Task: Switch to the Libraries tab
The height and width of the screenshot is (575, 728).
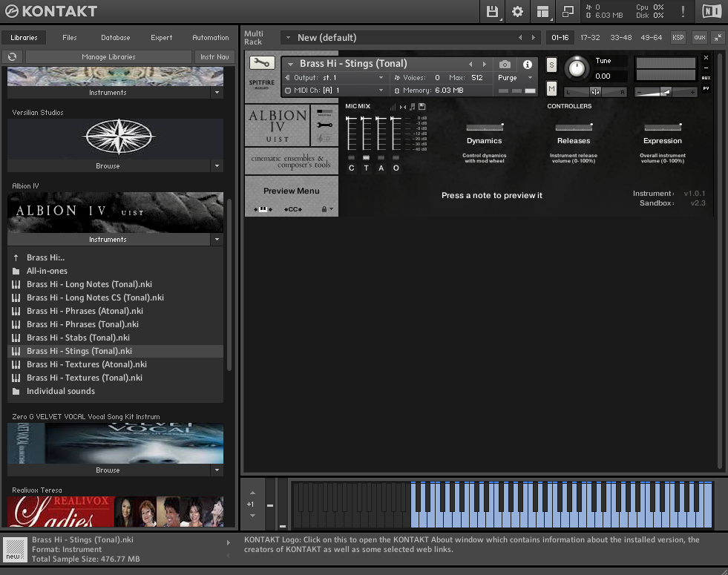Action: pos(24,38)
